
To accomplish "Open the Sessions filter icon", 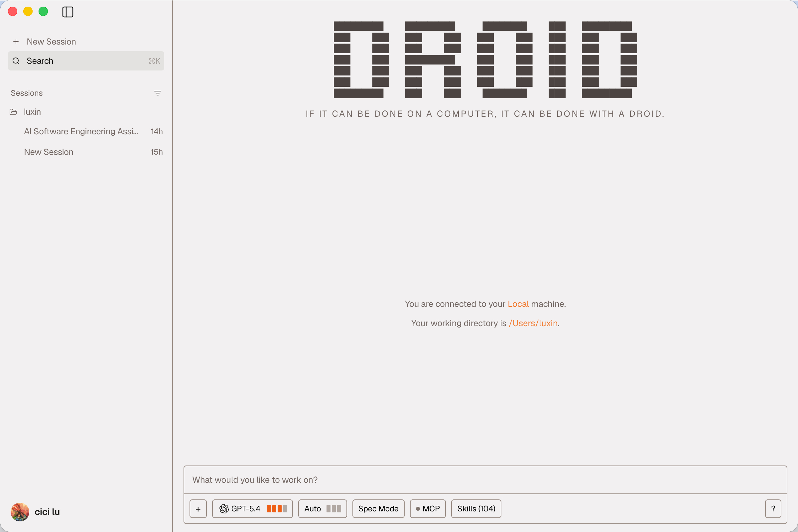I will (x=157, y=93).
